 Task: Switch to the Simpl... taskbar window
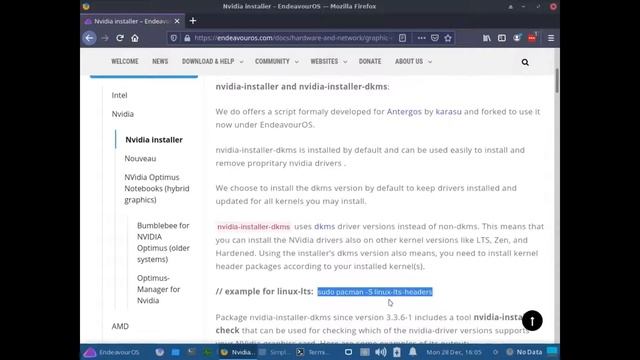[x=274, y=352]
